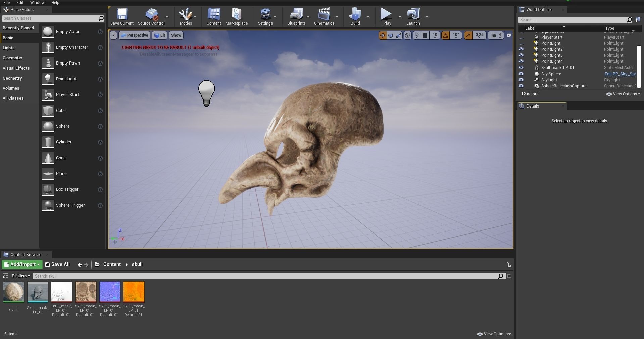The height and width of the screenshot is (339, 644).
Task: Open the Build options dropdown arrow
Action: (368, 16)
